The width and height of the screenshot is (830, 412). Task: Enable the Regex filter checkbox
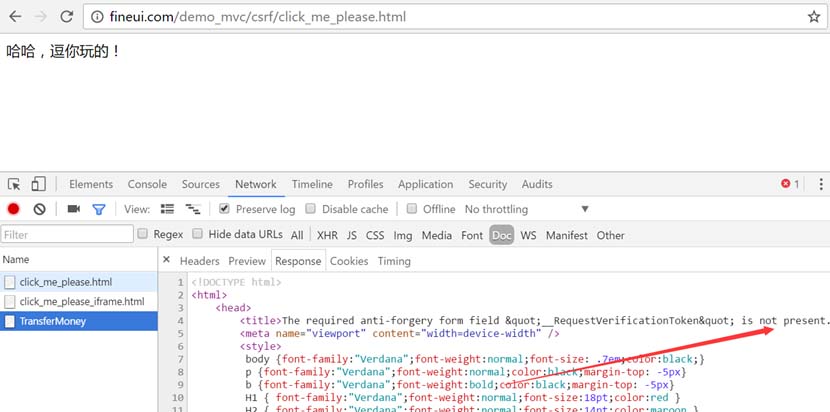[x=142, y=234]
